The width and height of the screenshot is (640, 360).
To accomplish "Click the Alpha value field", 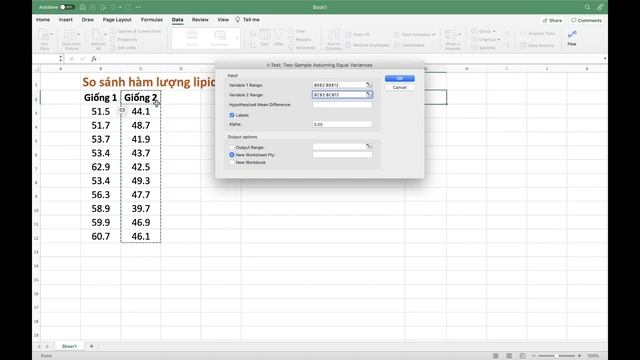I will [x=342, y=124].
